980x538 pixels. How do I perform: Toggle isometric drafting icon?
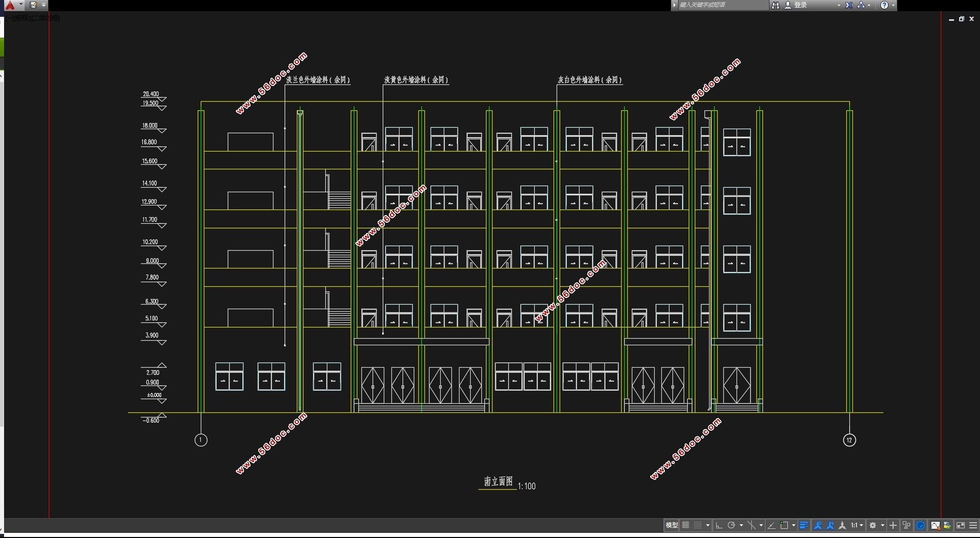(x=751, y=525)
